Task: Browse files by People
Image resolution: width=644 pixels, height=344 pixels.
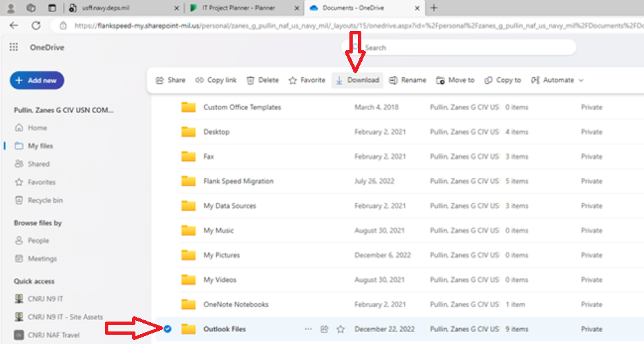Action: pos(32,240)
